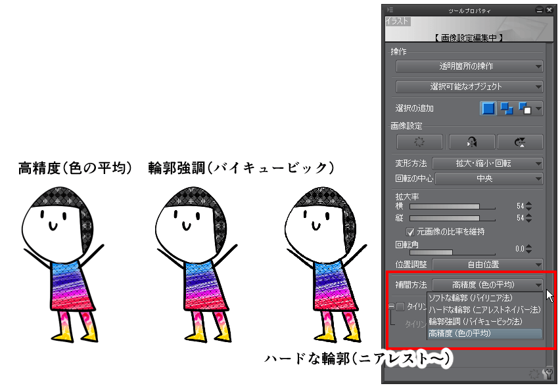Click the flip vertical image button

coord(520,142)
